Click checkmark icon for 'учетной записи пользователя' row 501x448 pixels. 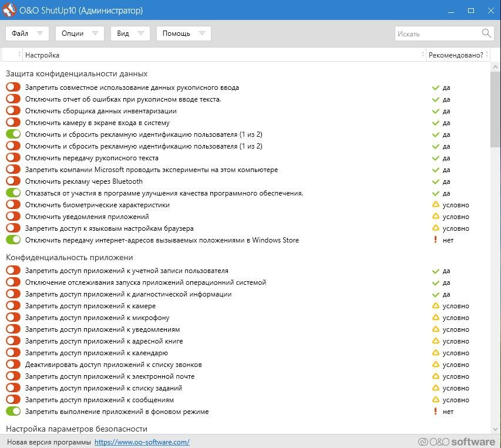[x=435, y=271]
